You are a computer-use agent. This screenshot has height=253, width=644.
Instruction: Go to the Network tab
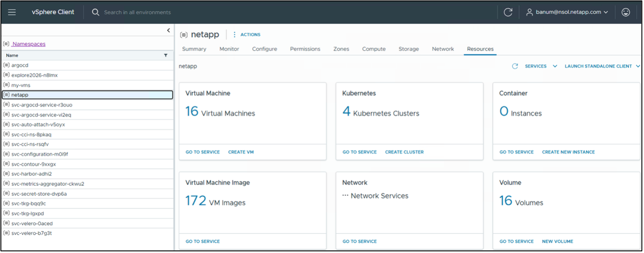click(443, 49)
